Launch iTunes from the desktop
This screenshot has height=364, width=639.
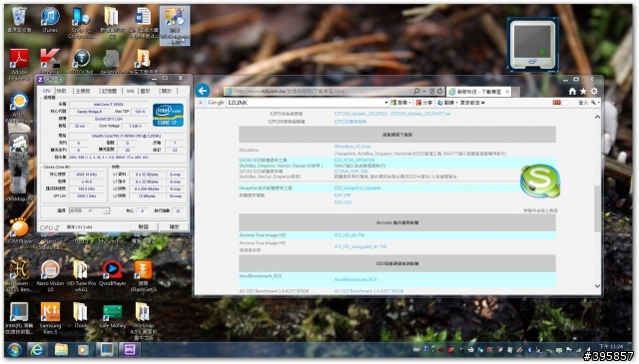click(x=50, y=20)
